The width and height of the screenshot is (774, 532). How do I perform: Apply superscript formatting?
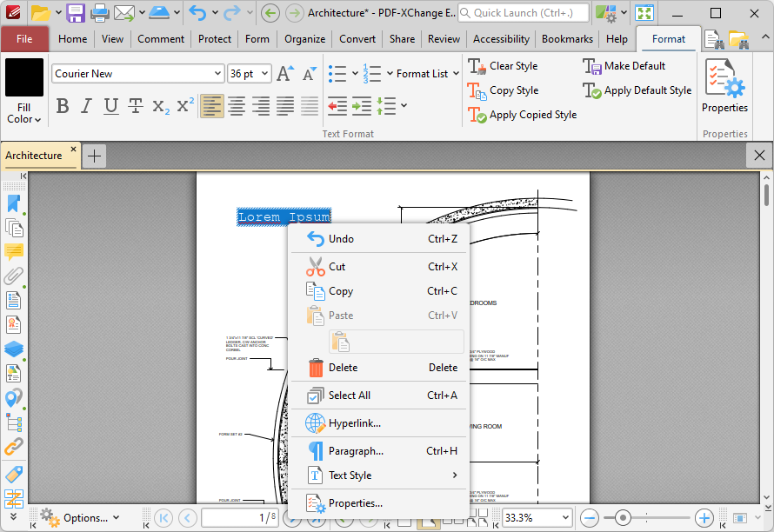[x=185, y=105]
